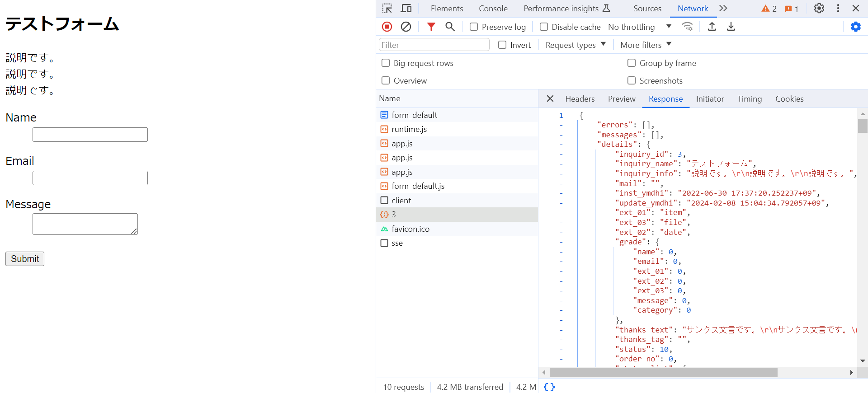Select the form_default.js request
Viewport: 868px width, 393px height.
click(x=418, y=186)
